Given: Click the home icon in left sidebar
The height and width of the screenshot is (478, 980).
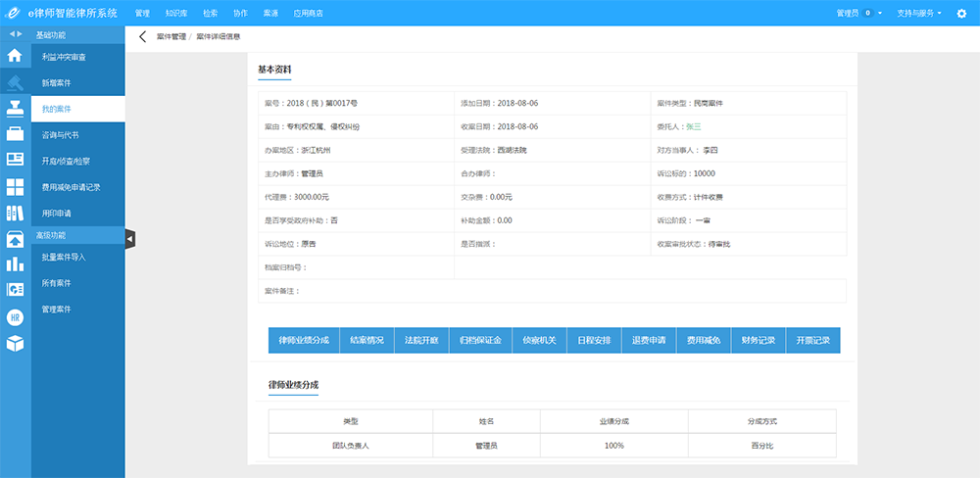Looking at the screenshot, I should point(15,56).
